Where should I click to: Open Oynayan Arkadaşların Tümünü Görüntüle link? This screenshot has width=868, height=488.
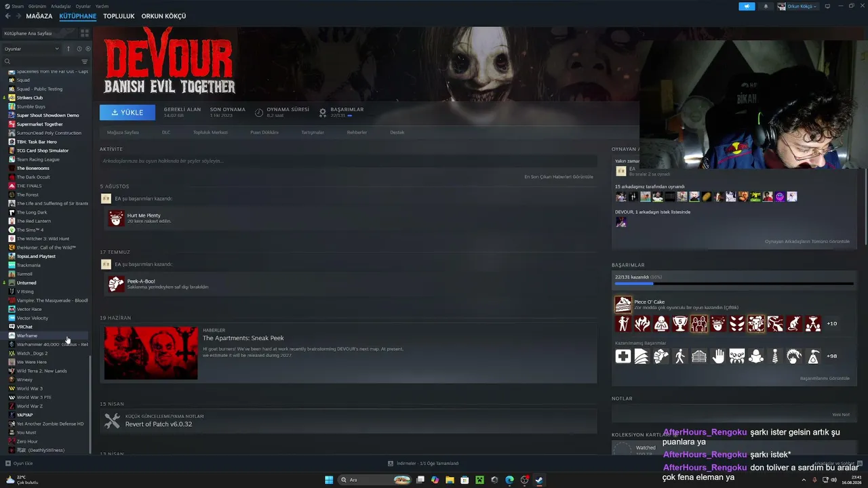point(807,241)
